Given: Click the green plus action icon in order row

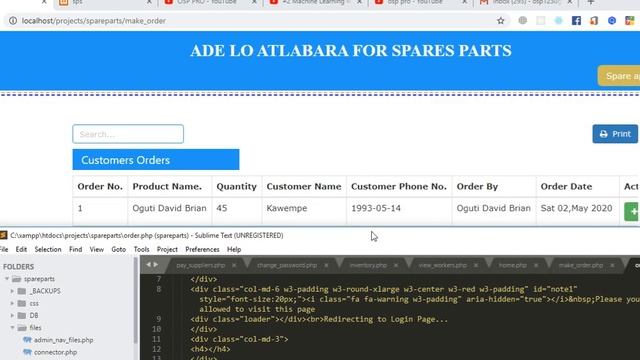Looking at the screenshot, I should pos(632,211).
